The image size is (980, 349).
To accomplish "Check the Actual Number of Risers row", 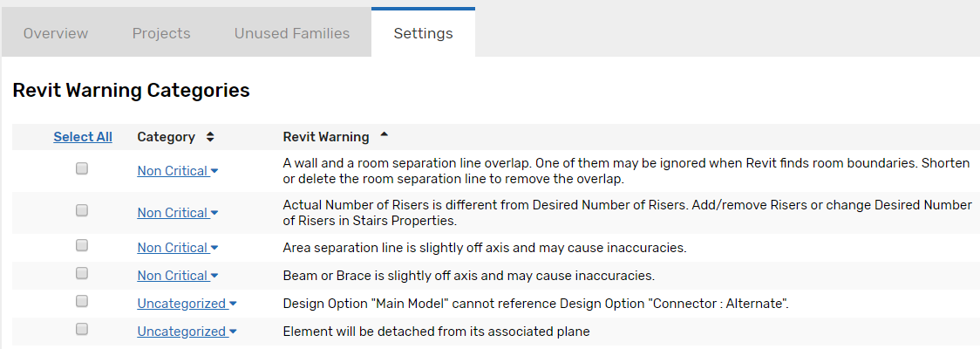I will click(82, 210).
